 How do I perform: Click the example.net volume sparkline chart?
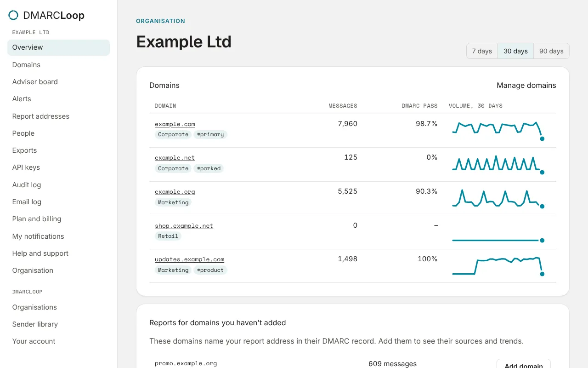[498, 164]
